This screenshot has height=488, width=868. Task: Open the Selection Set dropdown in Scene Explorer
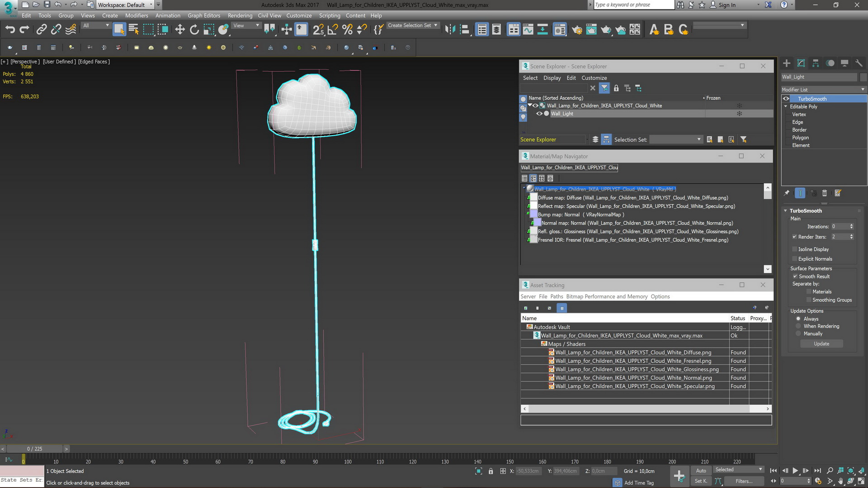(676, 140)
